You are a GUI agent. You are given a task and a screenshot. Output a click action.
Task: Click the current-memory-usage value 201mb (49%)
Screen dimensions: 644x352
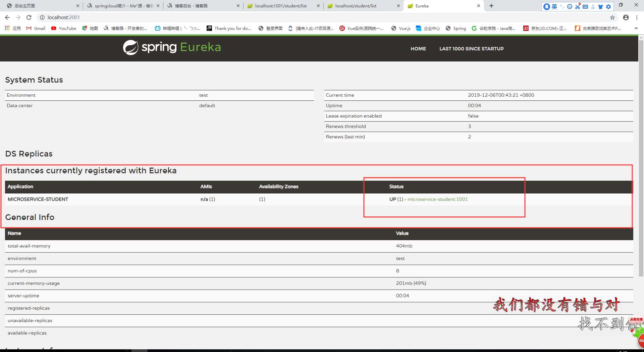(x=411, y=283)
